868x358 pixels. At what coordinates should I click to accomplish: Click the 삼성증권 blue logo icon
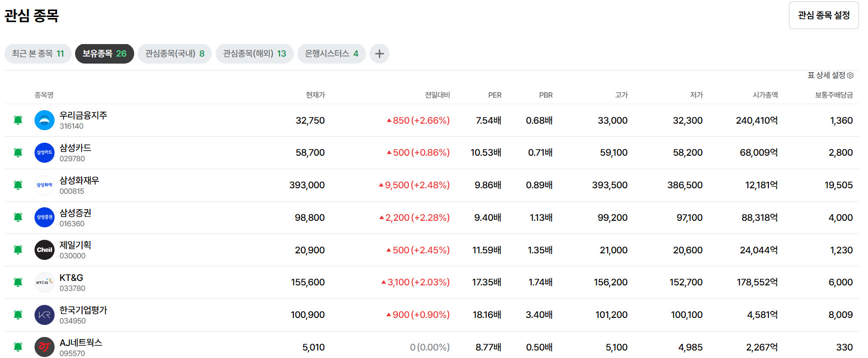[x=44, y=217]
